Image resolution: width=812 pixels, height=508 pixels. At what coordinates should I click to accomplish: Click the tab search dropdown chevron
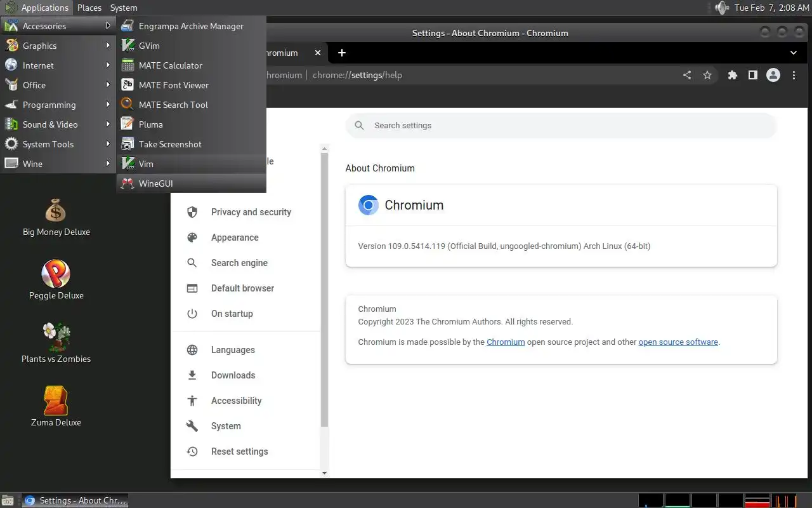(x=794, y=53)
